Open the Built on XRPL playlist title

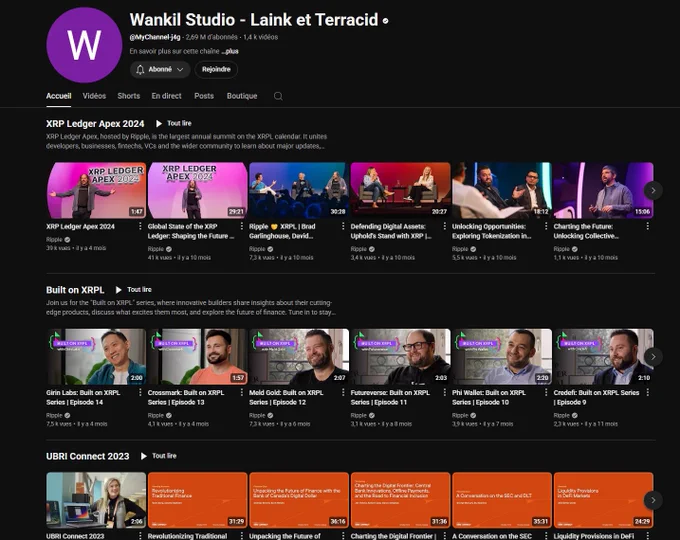pyautogui.click(x=75, y=290)
